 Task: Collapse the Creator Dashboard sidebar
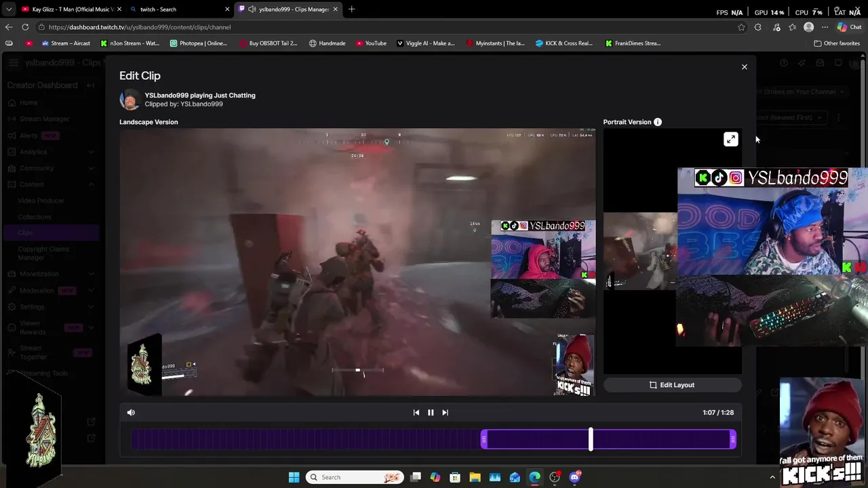(91, 85)
